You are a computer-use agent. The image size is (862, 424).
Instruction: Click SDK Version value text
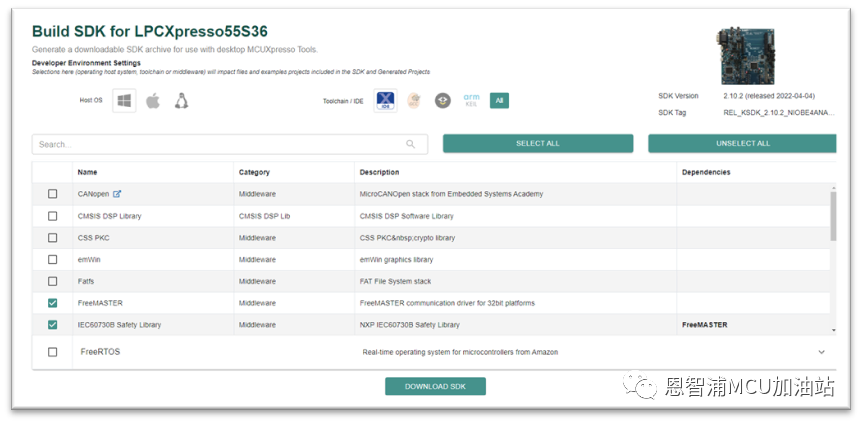769,96
